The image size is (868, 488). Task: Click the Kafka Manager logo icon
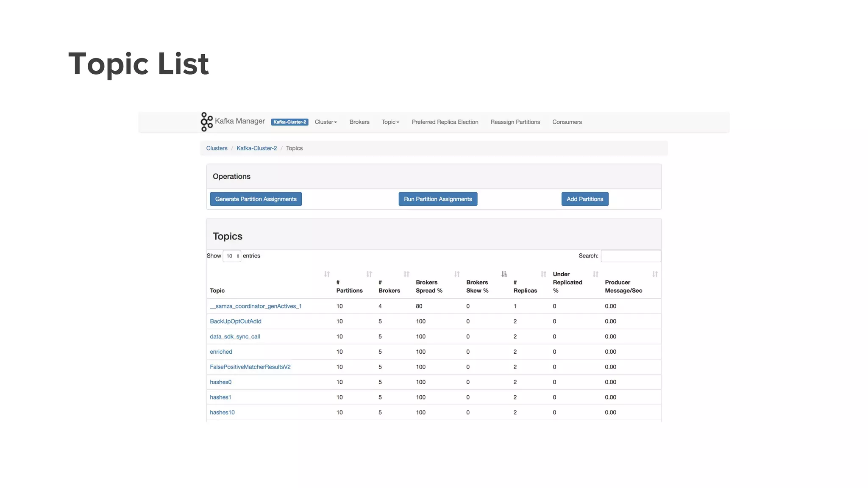click(206, 122)
